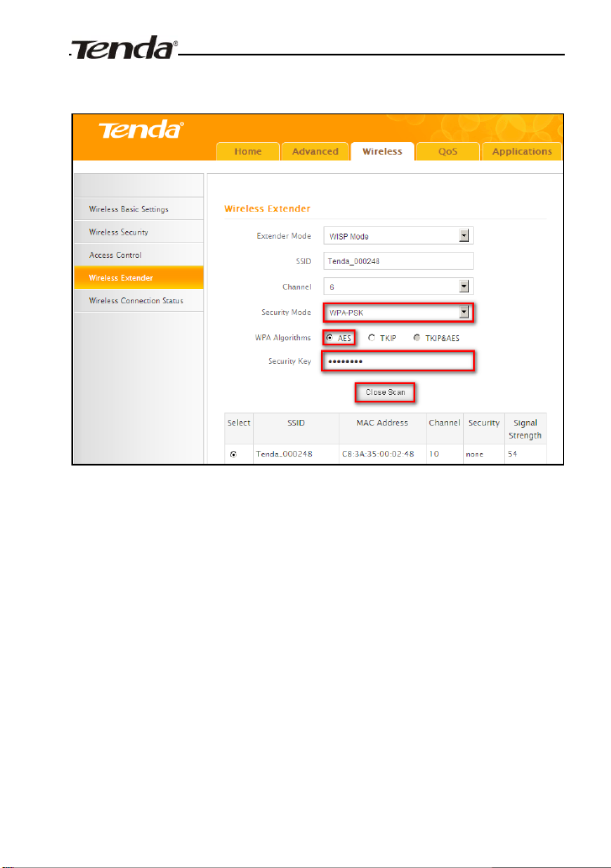The image size is (611, 868).
Task: Open Wireless Security in sidebar
Action: pyautogui.click(x=139, y=232)
